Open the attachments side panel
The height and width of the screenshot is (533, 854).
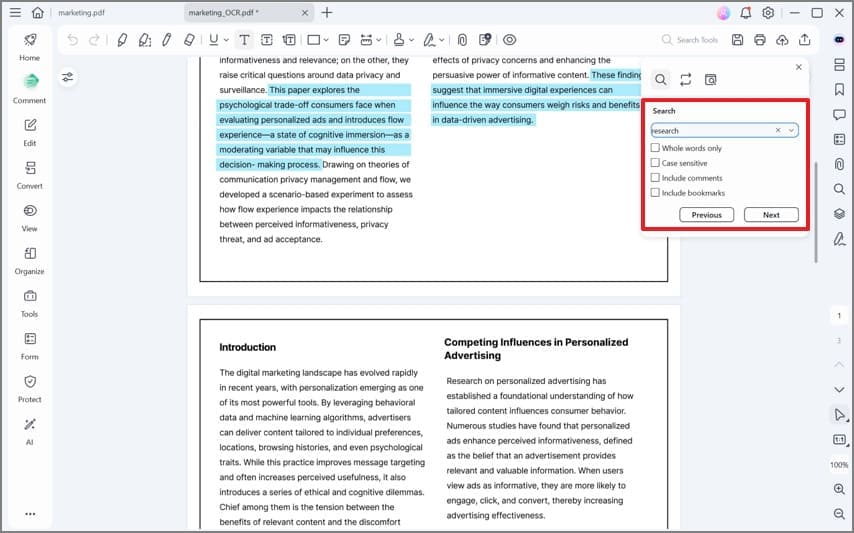pyautogui.click(x=839, y=164)
